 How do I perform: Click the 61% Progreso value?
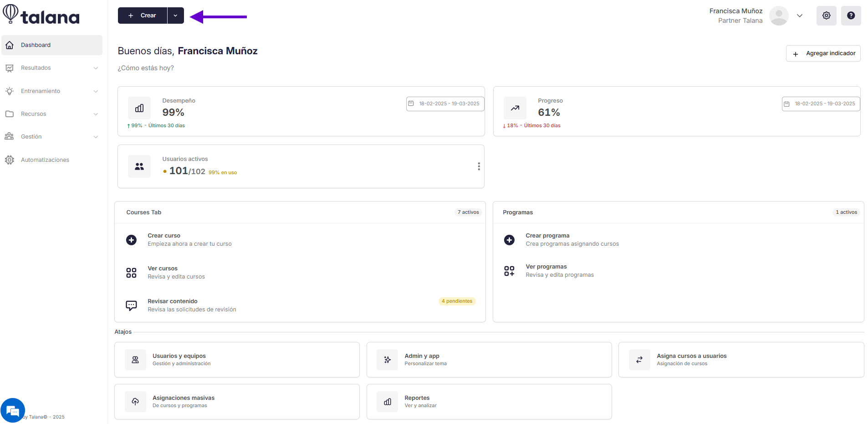[549, 113]
